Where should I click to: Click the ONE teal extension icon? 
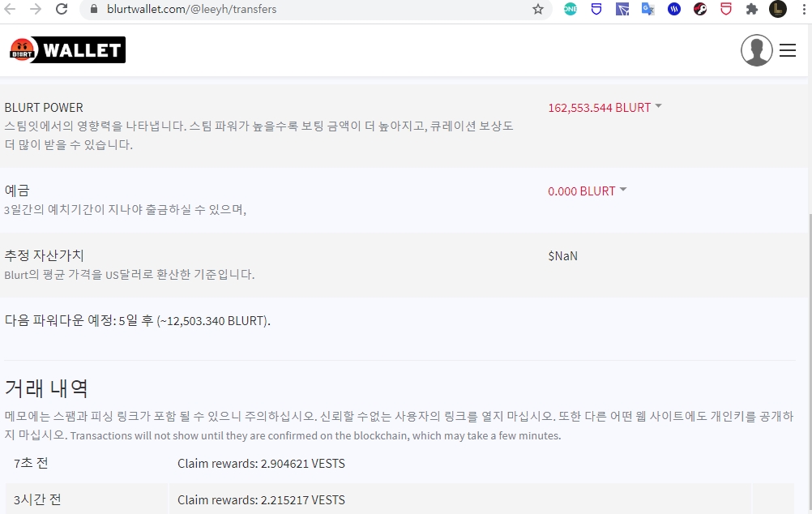point(571,10)
